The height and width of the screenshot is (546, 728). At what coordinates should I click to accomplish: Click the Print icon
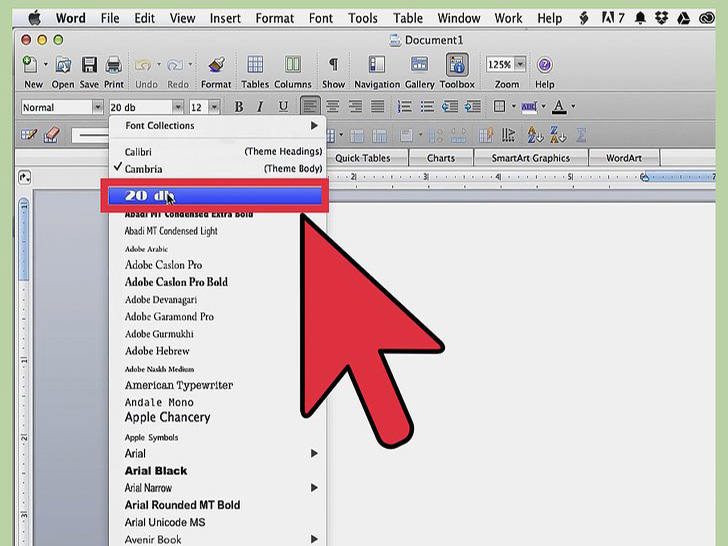(x=114, y=65)
